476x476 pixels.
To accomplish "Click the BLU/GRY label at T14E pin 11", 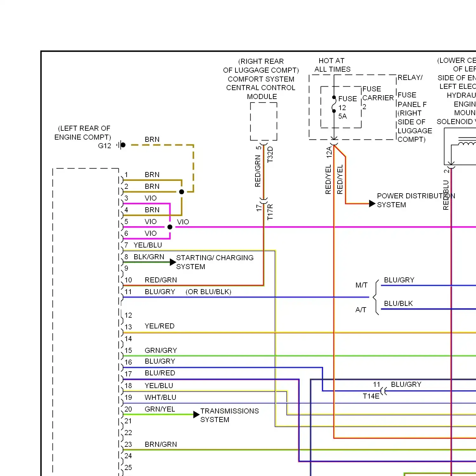I will click(x=406, y=384).
